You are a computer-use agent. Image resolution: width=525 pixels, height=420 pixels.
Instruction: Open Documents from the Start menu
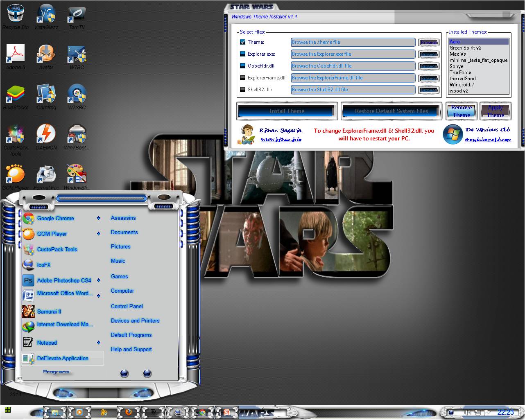(x=124, y=232)
